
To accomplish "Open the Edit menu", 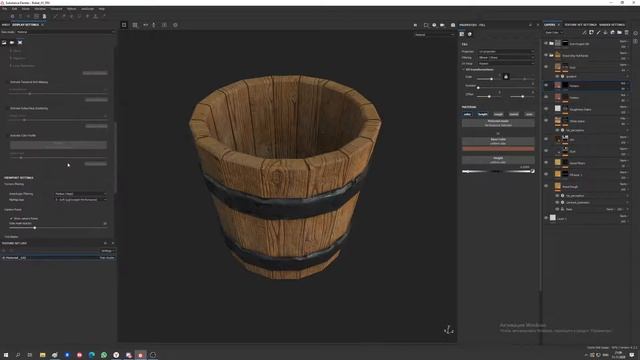I will point(14,9).
